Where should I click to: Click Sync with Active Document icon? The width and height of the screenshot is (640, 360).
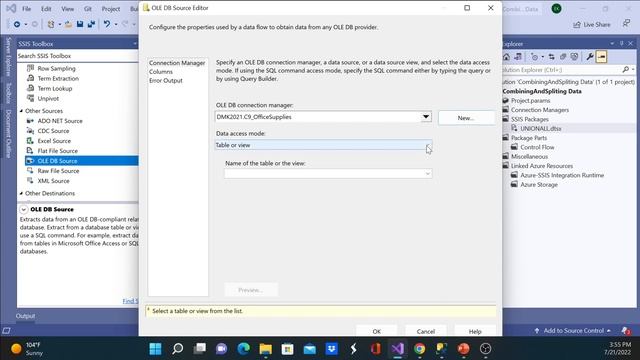pos(551,57)
